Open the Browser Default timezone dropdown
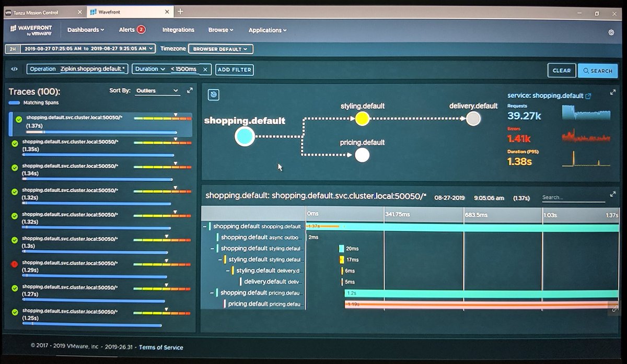This screenshot has width=627, height=364. point(220,49)
